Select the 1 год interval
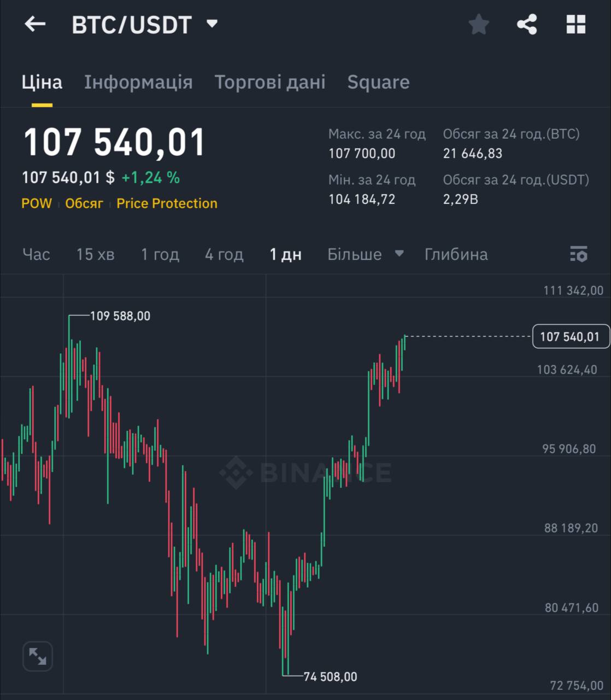 click(160, 254)
